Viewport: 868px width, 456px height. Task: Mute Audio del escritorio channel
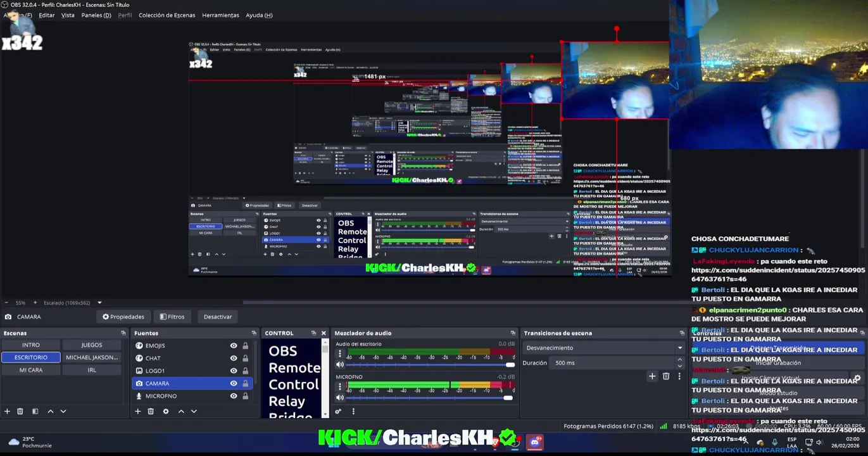tap(340, 365)
